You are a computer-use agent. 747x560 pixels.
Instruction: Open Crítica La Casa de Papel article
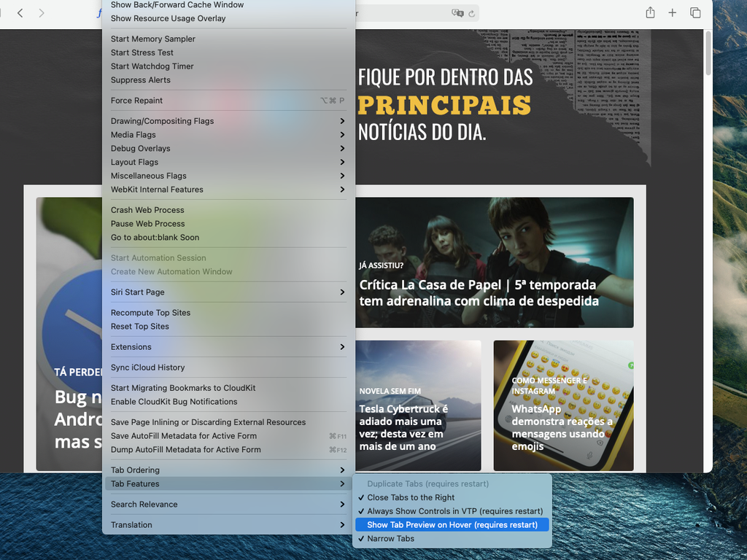click(x=494, y=262)
